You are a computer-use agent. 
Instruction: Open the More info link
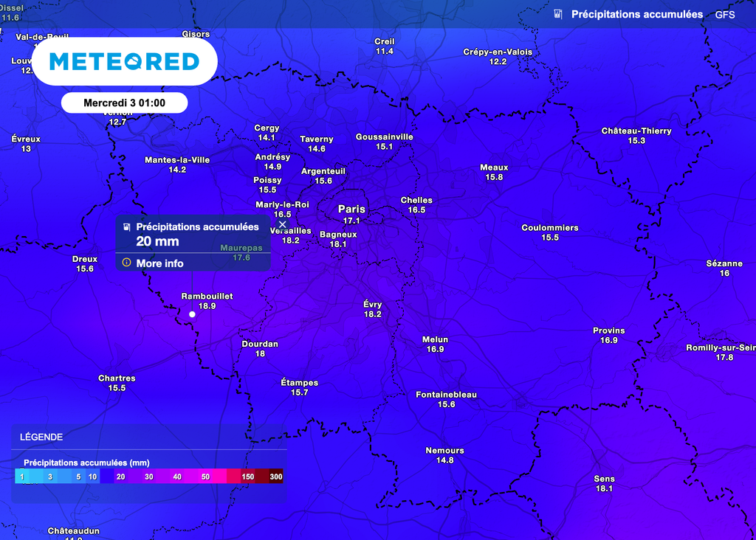(159, 263)
